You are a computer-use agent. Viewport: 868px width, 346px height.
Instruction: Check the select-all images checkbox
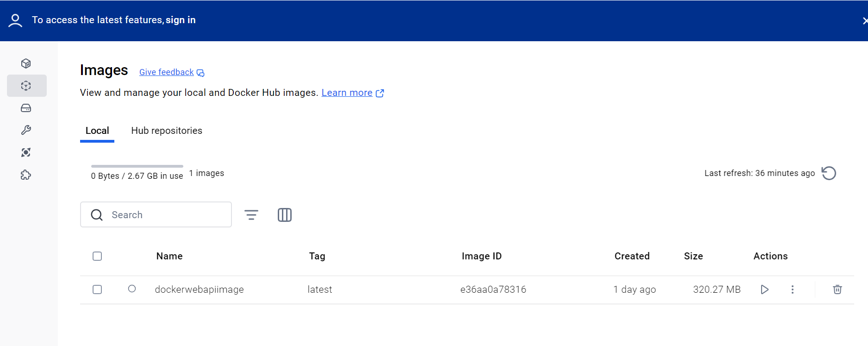[x=97, y=256]
